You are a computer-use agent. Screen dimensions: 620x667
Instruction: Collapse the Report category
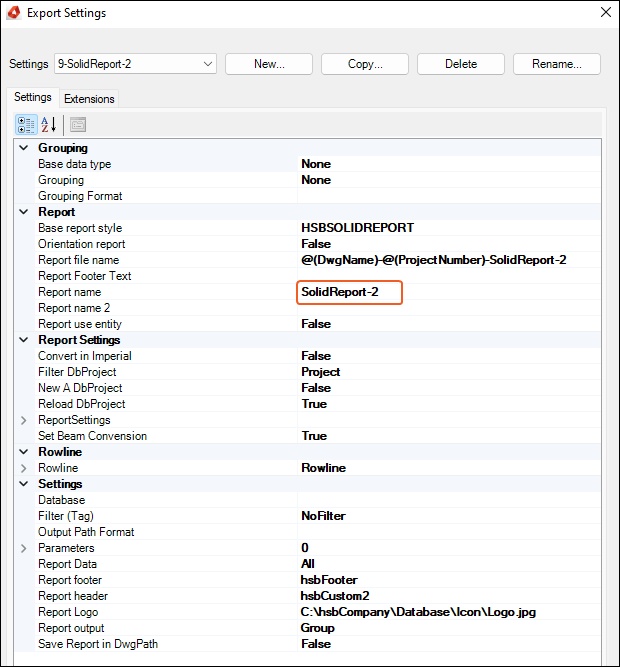(24, 212)
